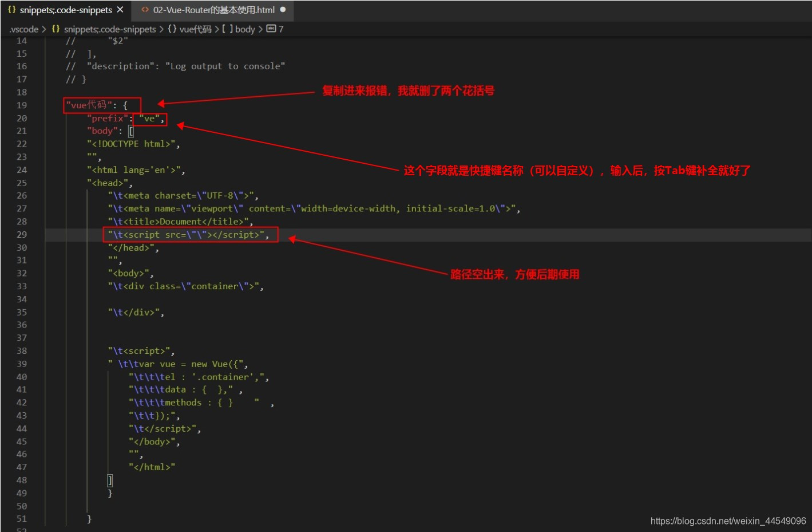Open the body breadcrumb segment

pos(245,29)
